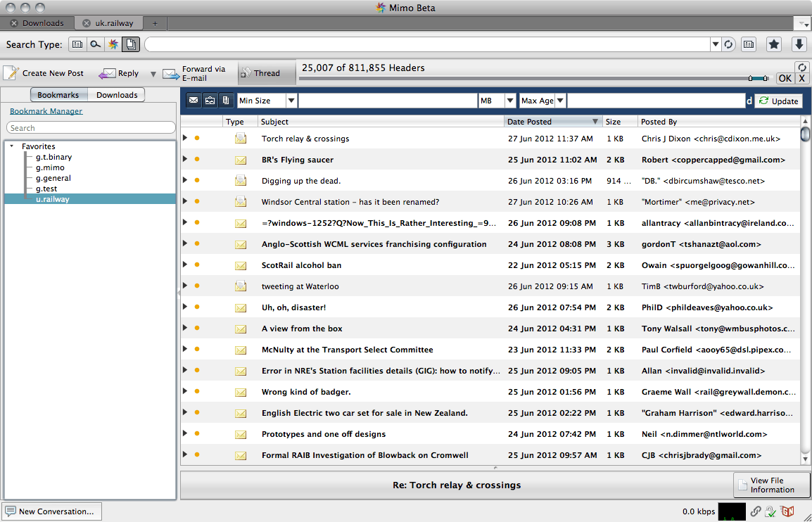This screenshot has width=812, height=522.
Task: Open the Reply options dropdown arrow
Action: click(153, 74)
